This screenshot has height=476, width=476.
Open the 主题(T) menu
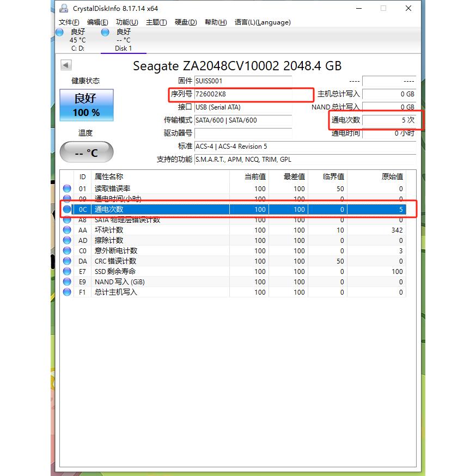pos(156,22)
